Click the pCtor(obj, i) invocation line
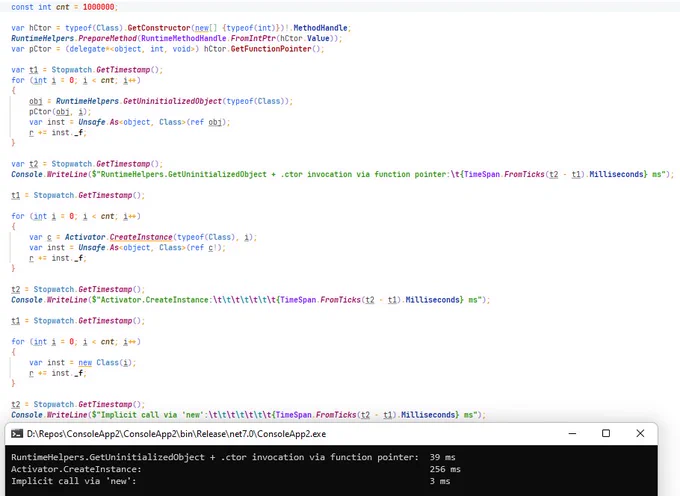 60,111
